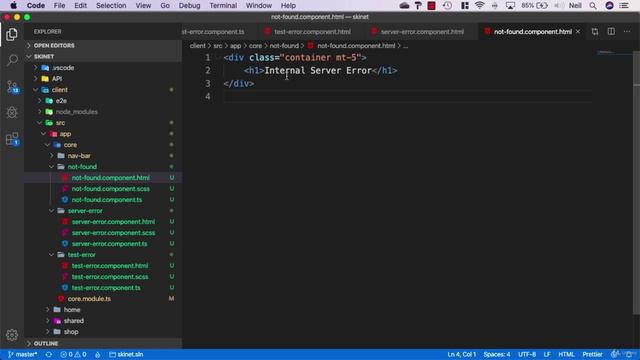Open server-error.component.ts file
Screen dimensions: 640x360
pos(103,244)
